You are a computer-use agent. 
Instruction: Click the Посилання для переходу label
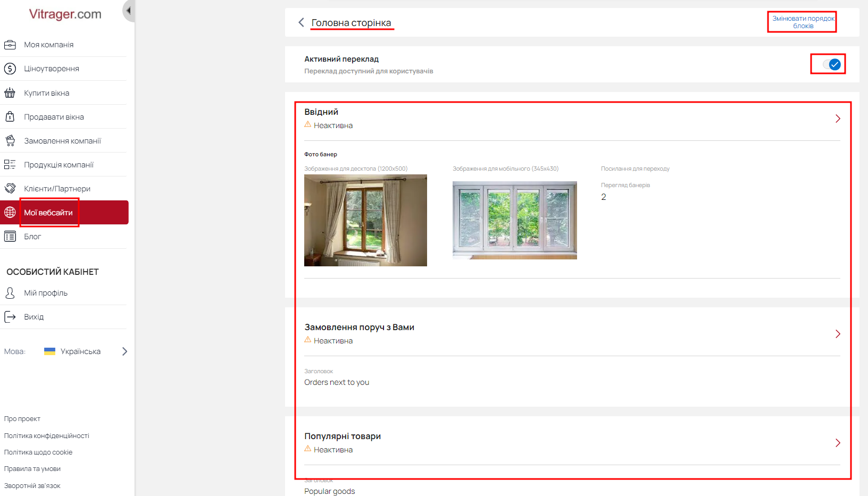point(635,169)
